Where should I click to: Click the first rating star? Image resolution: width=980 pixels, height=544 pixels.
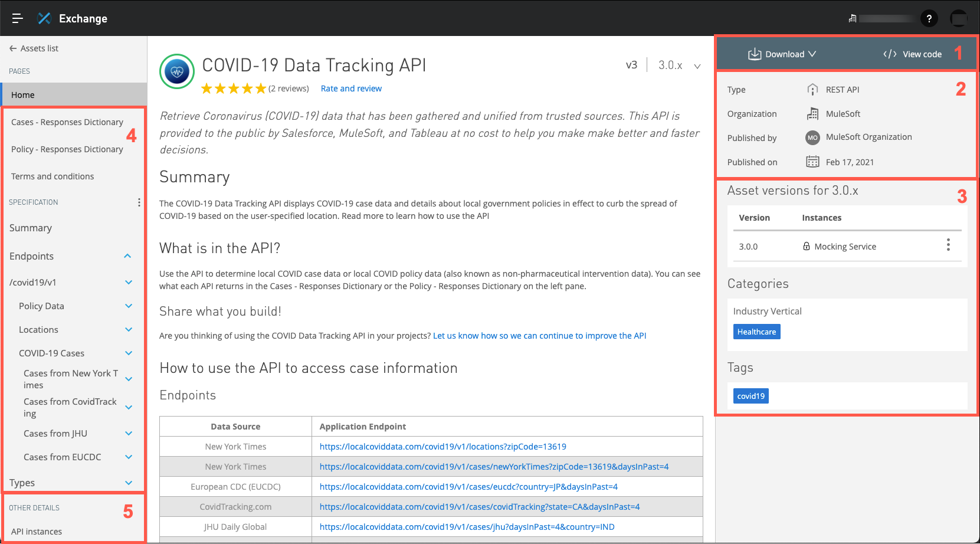point(207,89)
